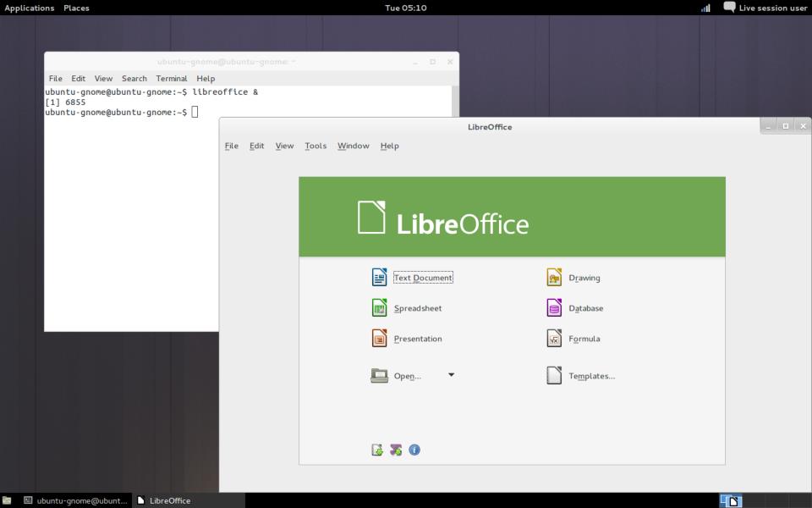Switch to the terminal via bottom taskbar
The height and width of the screenshot is (508, 812).
[76, 500]
